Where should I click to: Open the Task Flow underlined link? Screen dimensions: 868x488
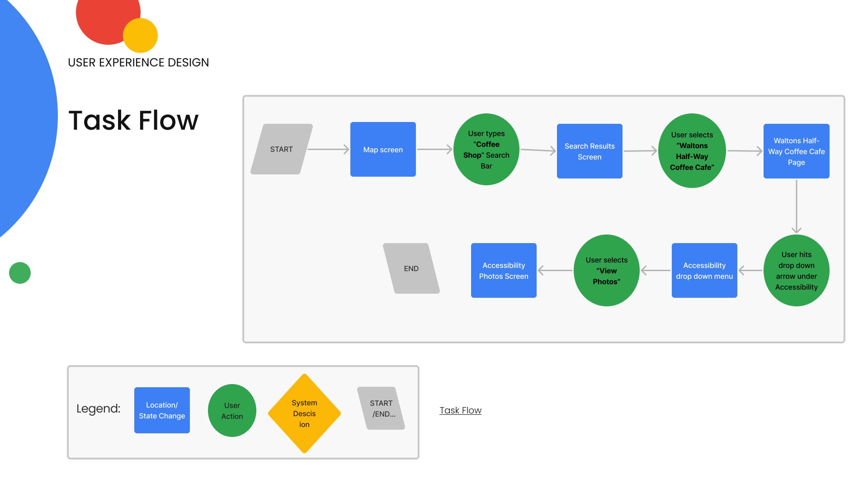click(460, 410)
